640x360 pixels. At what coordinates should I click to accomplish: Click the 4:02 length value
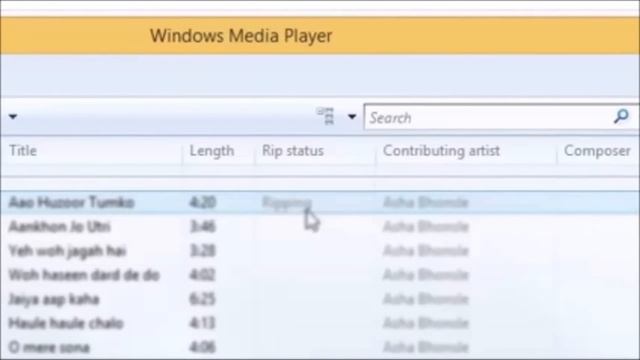[x=202, y=275]
